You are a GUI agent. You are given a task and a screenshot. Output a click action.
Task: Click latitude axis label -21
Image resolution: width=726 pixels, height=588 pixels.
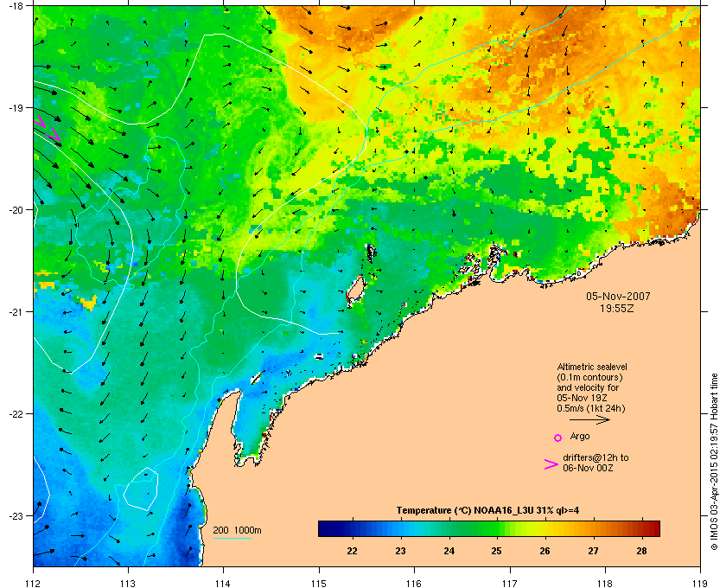(x=16, y=312)
